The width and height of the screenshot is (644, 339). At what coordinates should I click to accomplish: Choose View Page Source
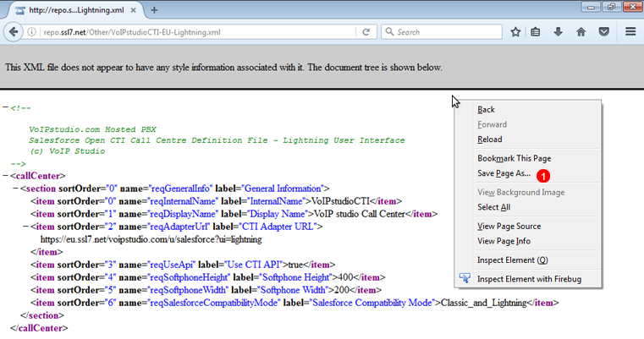pyautogui.click(x=509, y=226)
